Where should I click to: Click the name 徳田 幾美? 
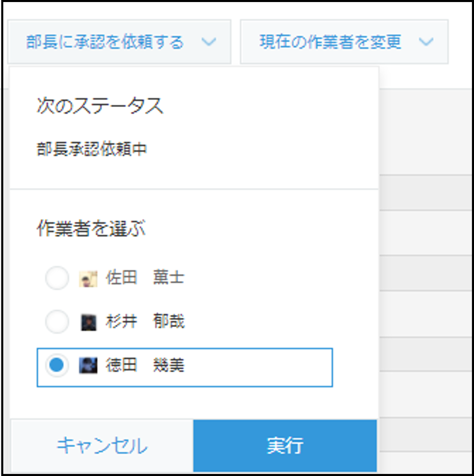(x=145, y=365)
